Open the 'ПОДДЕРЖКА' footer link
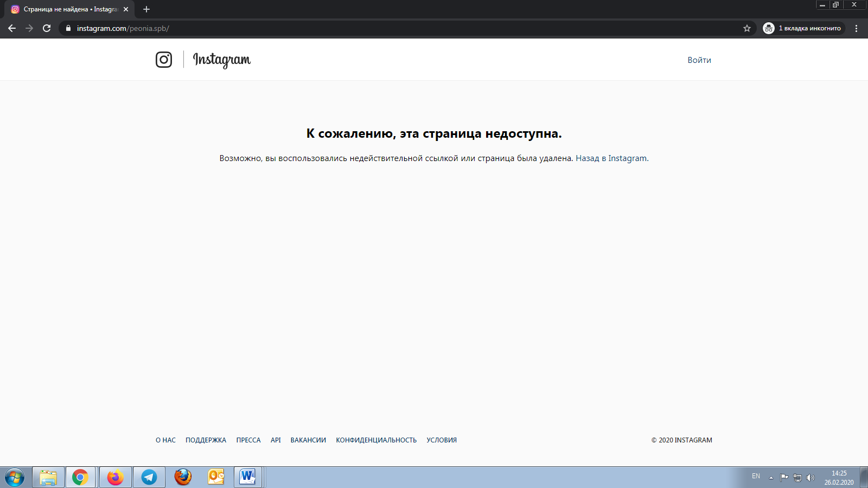868x488 pixels. pos(206,440)
